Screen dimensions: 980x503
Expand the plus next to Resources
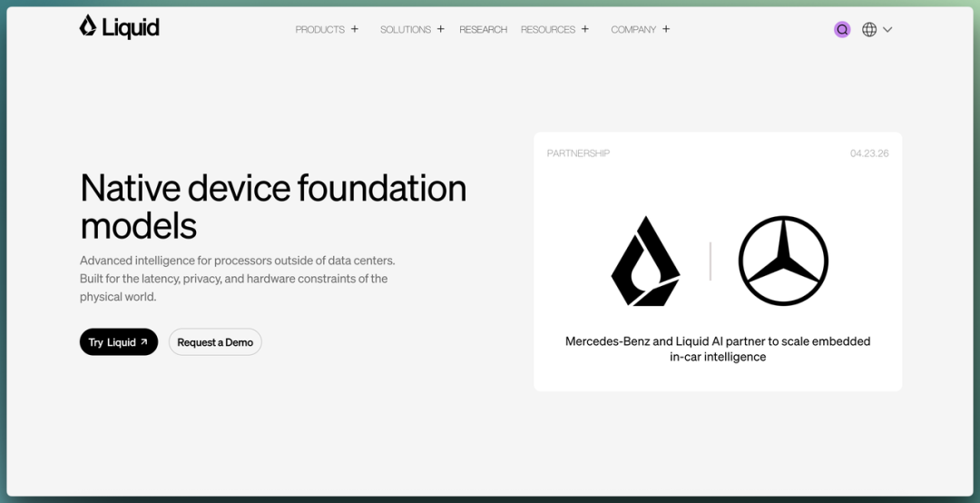585,29
